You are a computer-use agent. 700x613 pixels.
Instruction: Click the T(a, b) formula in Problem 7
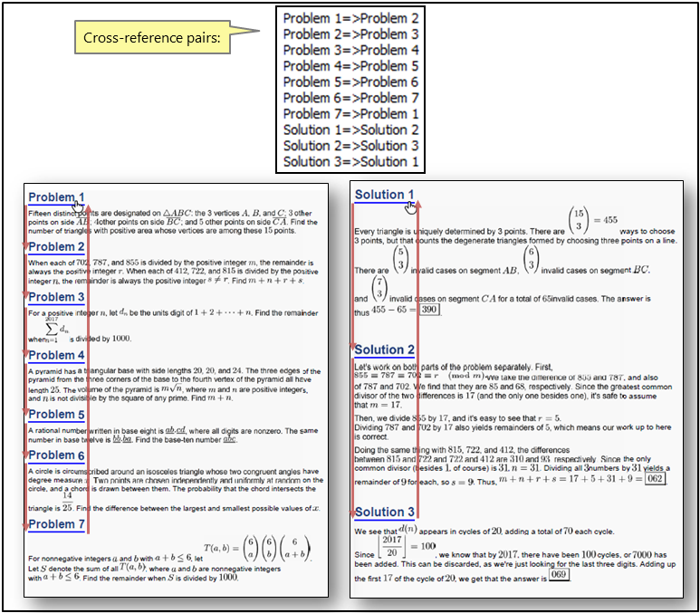(257, 548)
